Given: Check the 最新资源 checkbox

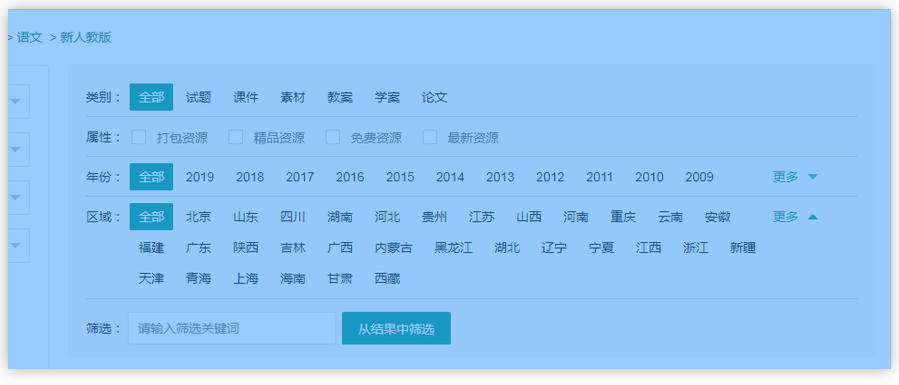Looking at the screenshot, I should point(430,138).
